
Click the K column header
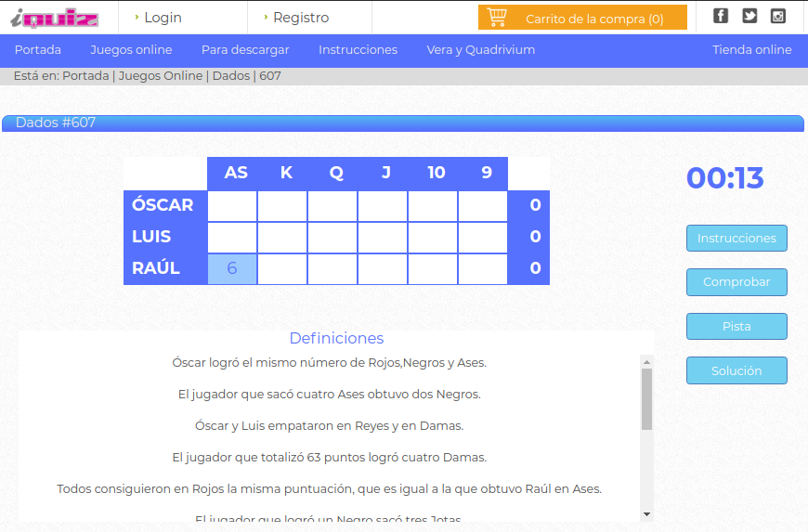(x=286, y=173)
